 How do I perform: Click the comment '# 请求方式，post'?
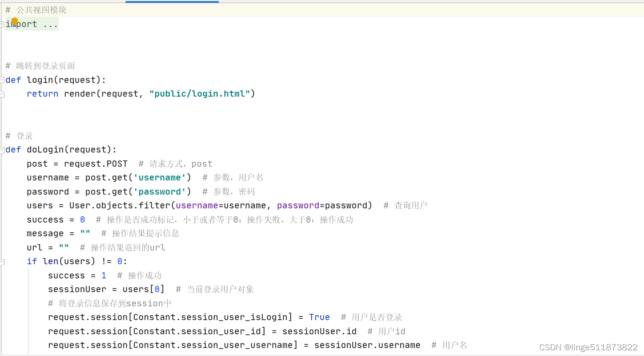click(175, 164)
